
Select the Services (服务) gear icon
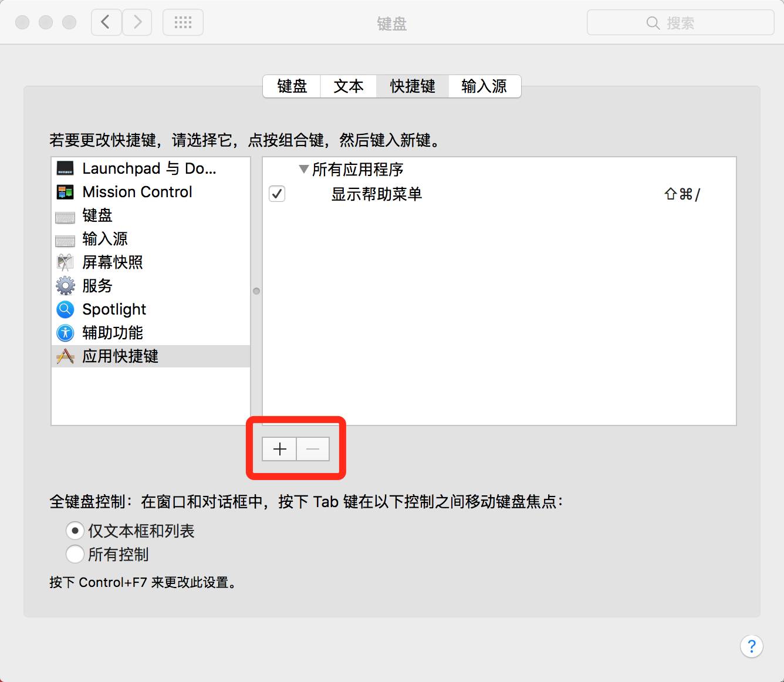65,286
